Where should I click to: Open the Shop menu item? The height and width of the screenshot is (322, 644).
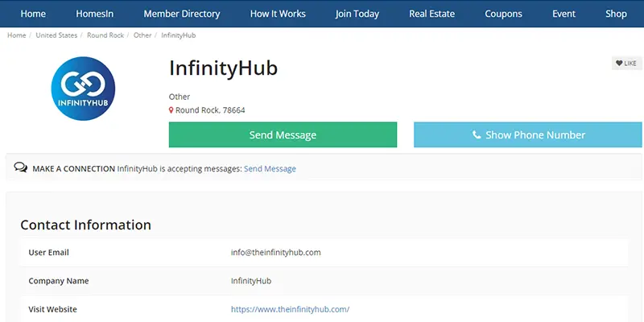[x=616, y=14]
